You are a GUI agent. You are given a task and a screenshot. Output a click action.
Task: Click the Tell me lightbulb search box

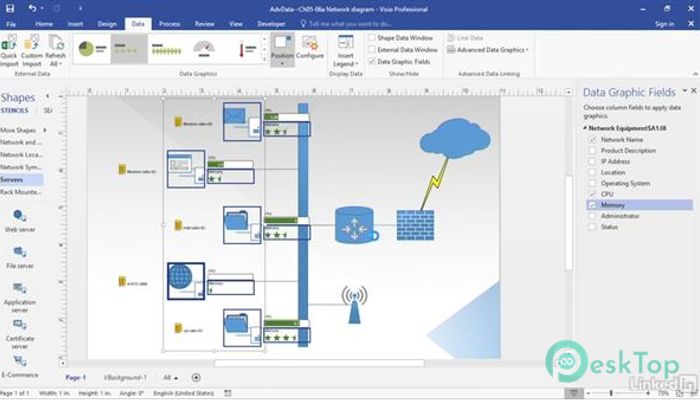[346, 24]
